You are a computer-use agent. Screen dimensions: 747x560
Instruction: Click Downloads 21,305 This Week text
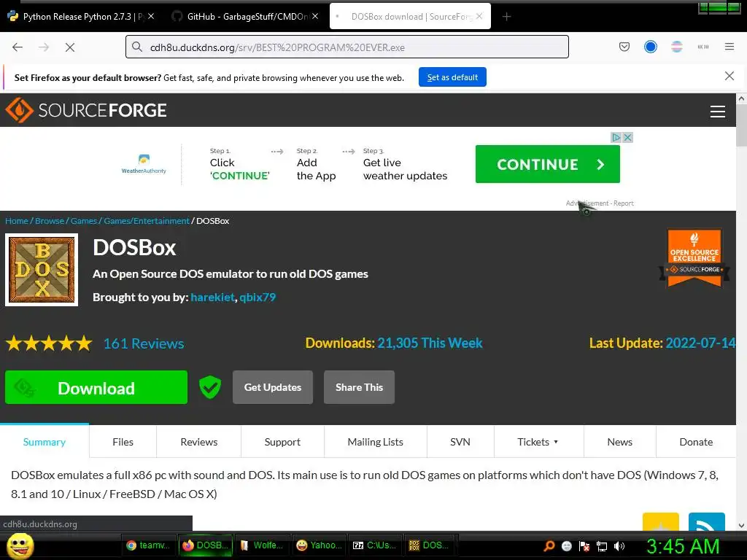coord(394,343)
